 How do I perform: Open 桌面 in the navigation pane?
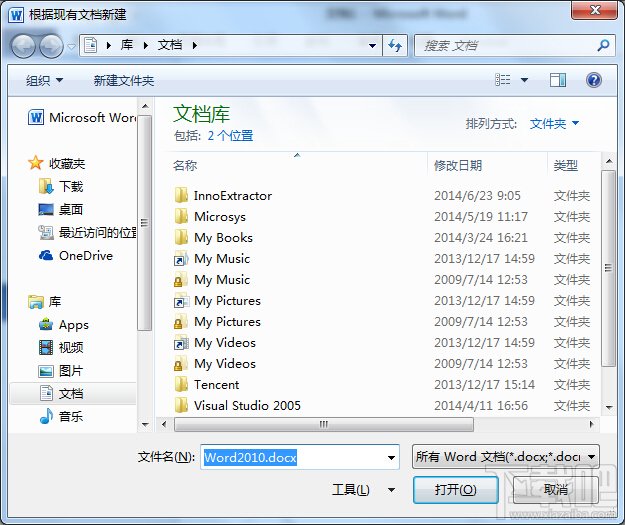click(x=61, y=209)
